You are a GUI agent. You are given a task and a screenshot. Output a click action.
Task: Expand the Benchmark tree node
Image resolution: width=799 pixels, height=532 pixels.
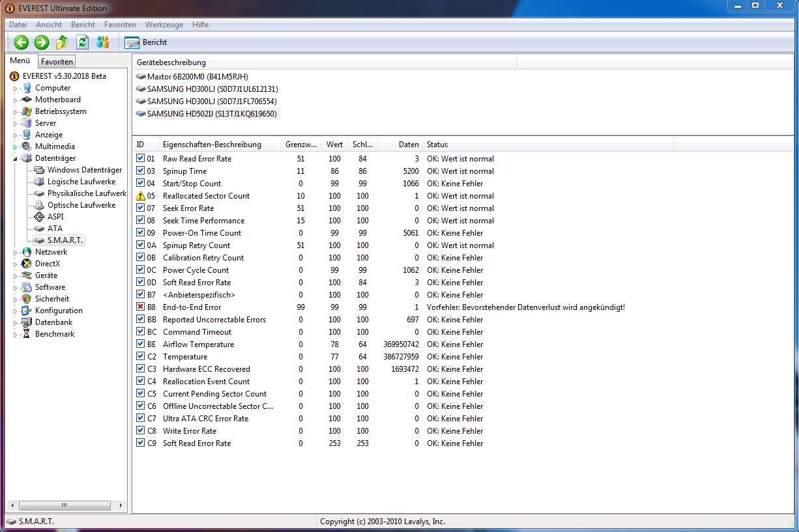(x=15, y=335)
